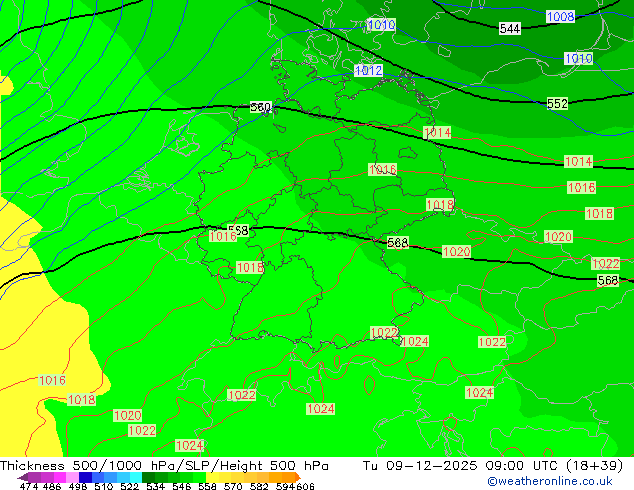
Task: Click the '510' legend value
Action: [x=104, y=486]
